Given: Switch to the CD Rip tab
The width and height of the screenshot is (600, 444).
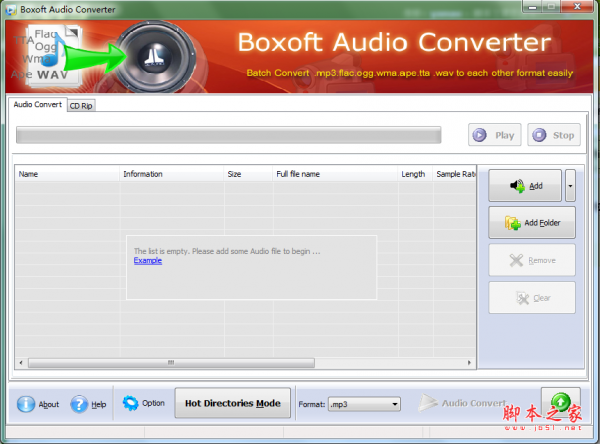Looking at the screenshot, I should pyautogui.click(x=81, y=106).
